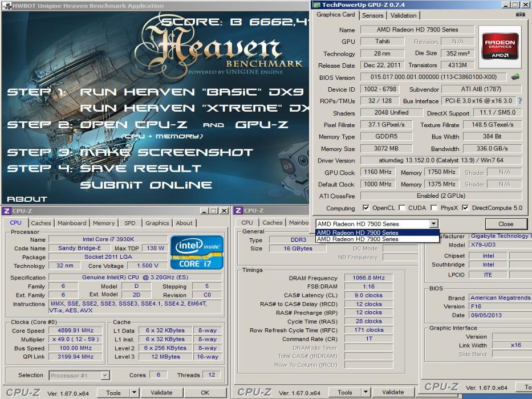532x399 pixels.
Task: Click MAKE SCREENSHOT in Heaven app
Action: click(166, 152)
